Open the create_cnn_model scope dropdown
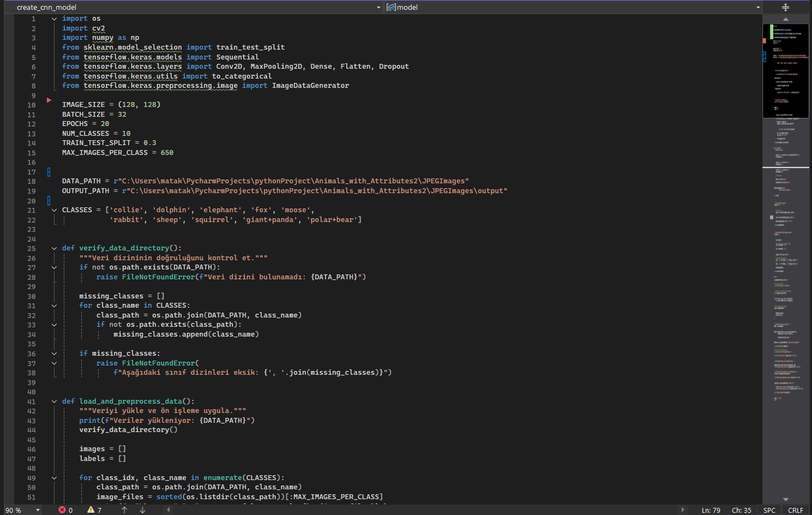This screenshot has height=515, width=812. tap(378, 8)
